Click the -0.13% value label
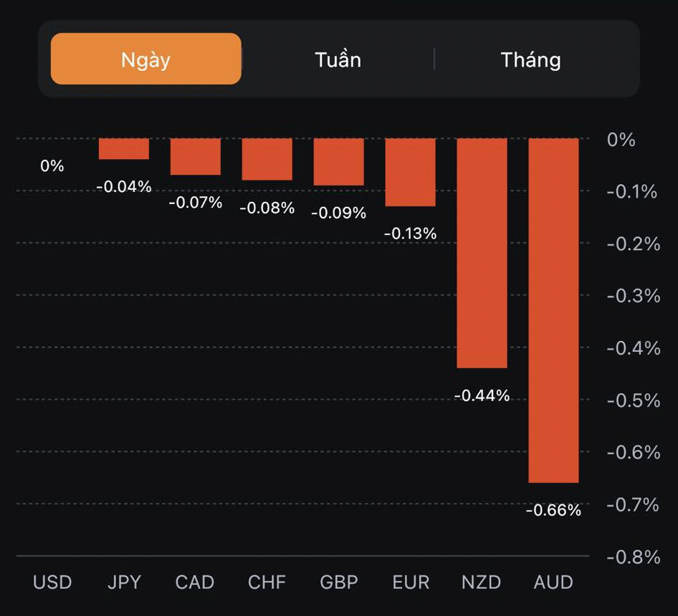 (x=410, y=234)
